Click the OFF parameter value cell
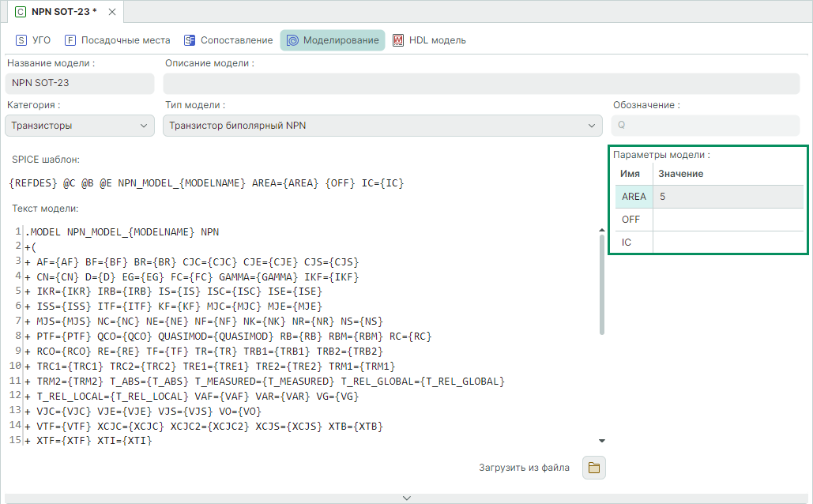The height and width of the screenshot is (504, 813). (727, 220)
